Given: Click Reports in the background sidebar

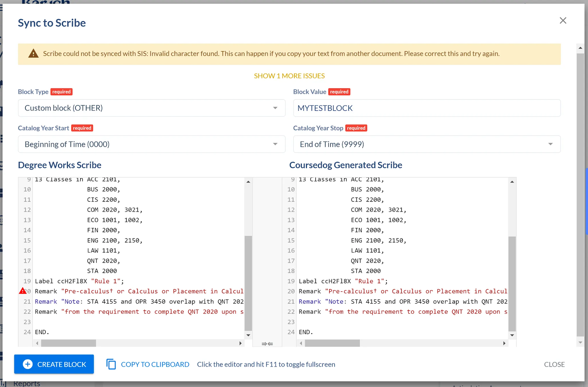Looking at the screenshot, I should [x=27, y=383].
